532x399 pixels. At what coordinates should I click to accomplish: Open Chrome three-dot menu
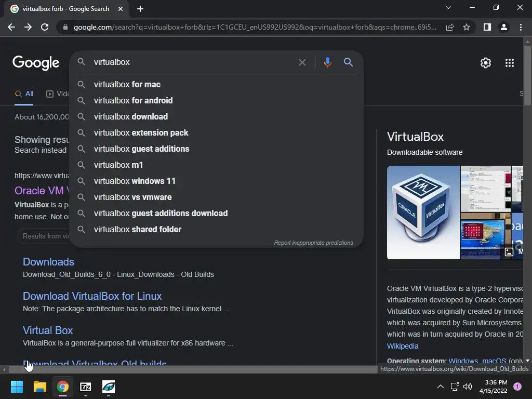(521, 27)
